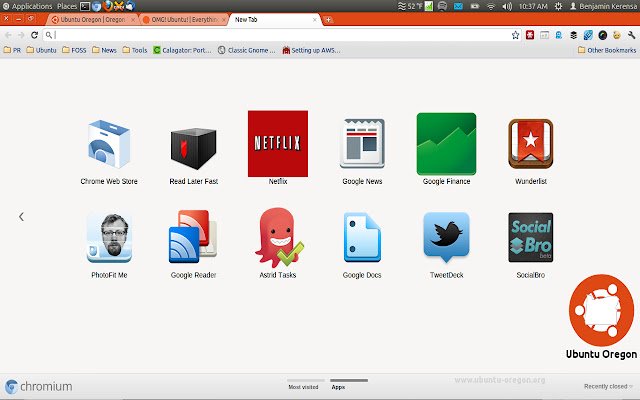This screenshot has width=640, height=400.
Task: Close the Ubuntu Oregon tab
Action: (133, 20)
